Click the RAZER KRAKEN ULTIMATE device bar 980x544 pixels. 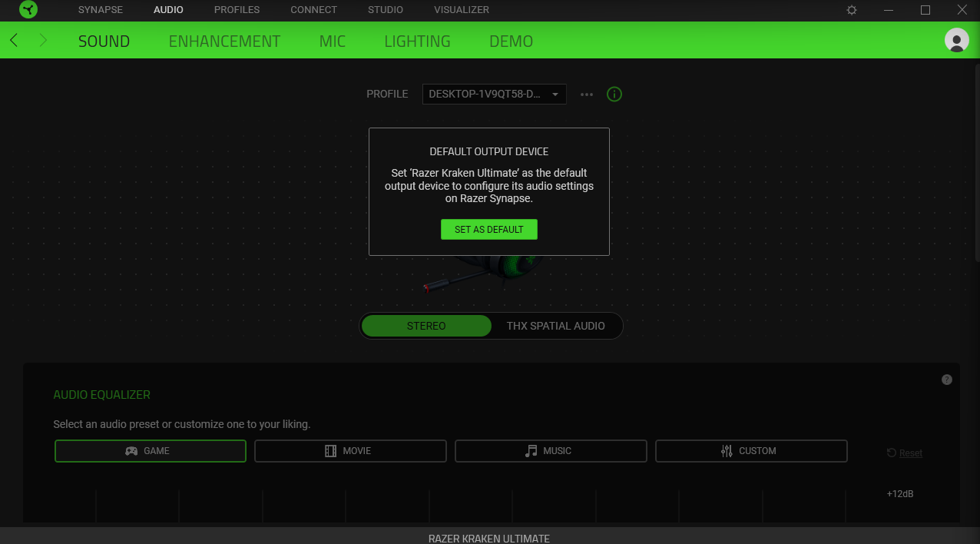coord(490,536)
